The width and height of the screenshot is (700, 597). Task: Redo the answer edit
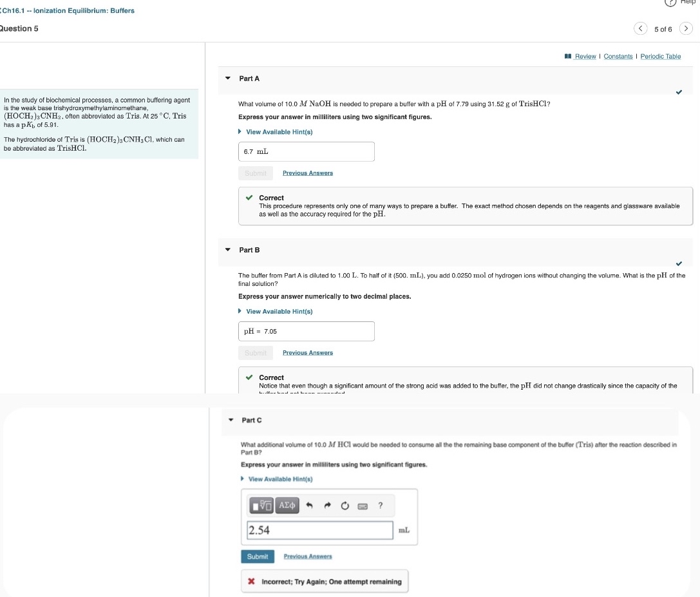click(327, 506)
